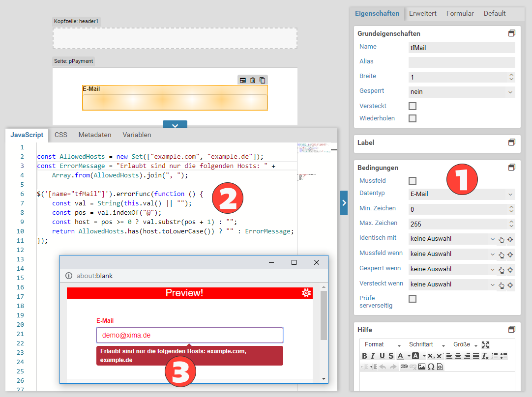Open the Gesperrt dropdown set to nein
The image size is (532, 397).
461,92
